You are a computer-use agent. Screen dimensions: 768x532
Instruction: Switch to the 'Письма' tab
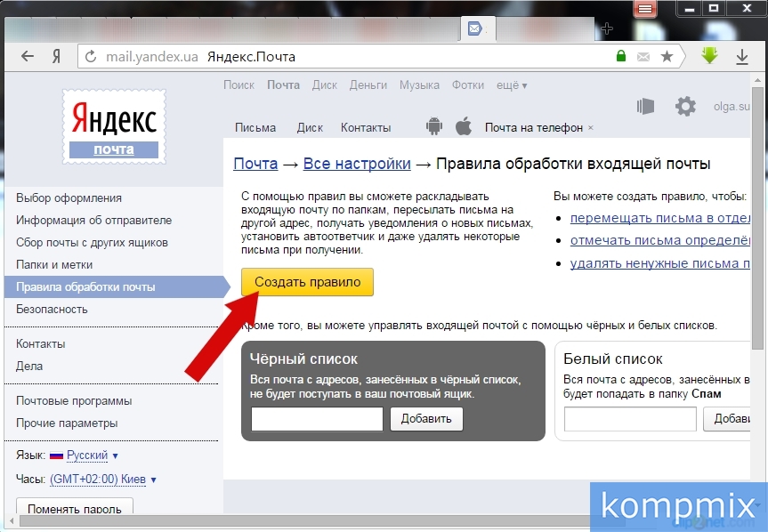tap(255, 128)
